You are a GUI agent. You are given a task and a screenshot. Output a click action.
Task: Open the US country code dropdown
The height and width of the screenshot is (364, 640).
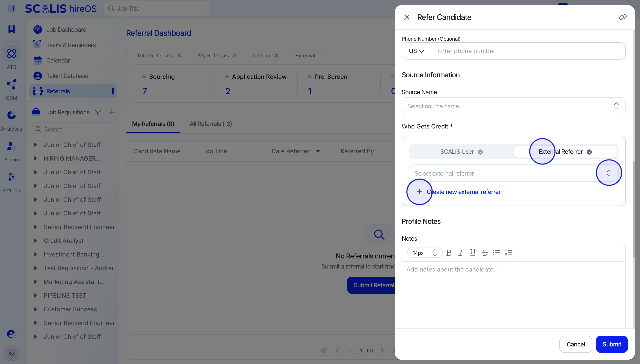417,51
